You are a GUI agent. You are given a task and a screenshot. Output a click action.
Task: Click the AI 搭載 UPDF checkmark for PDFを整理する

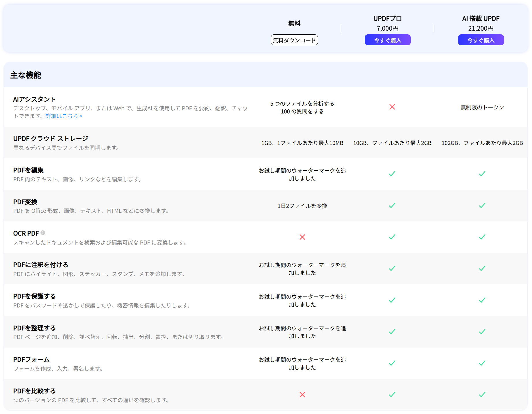coord(482,332)
